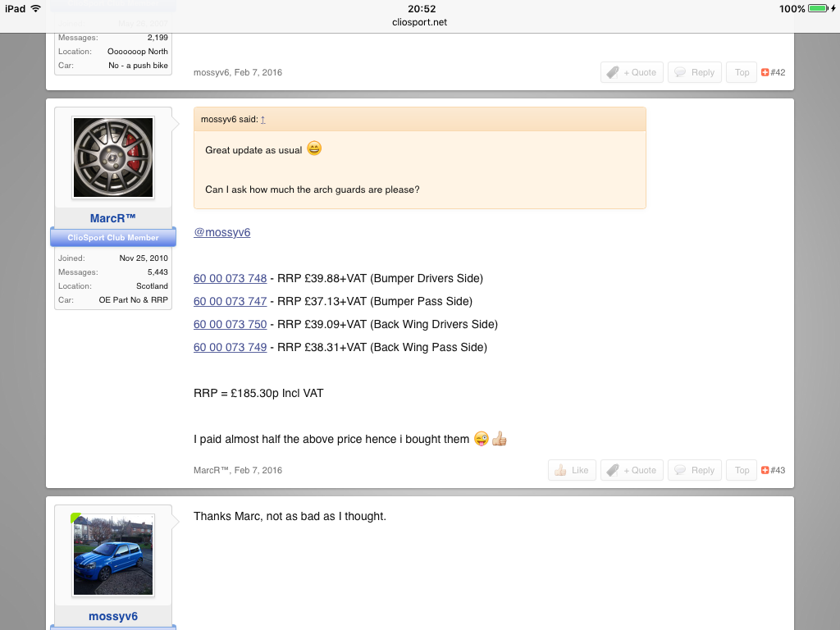840x630 pixels.
Task: Reply to MarcR's post #43
Action: pos(694,470)
